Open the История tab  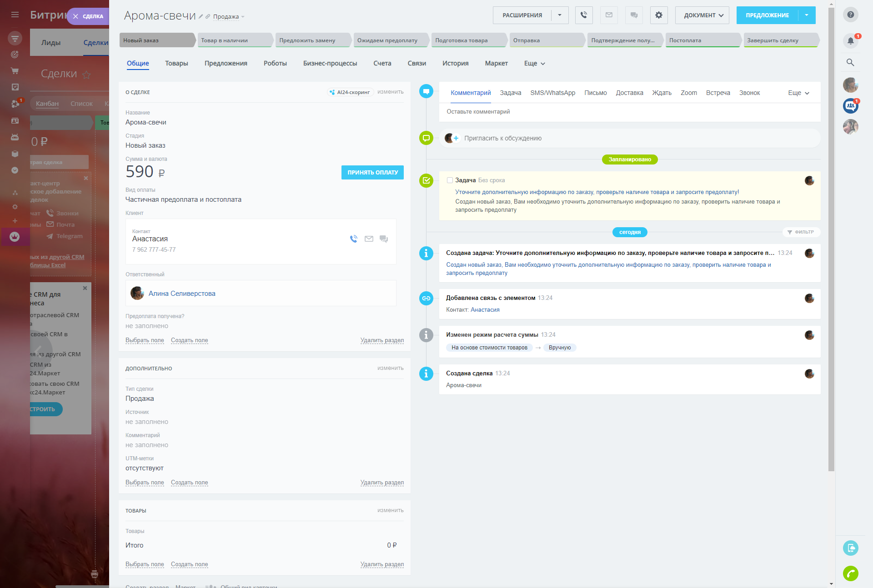[x=455, y=63]
